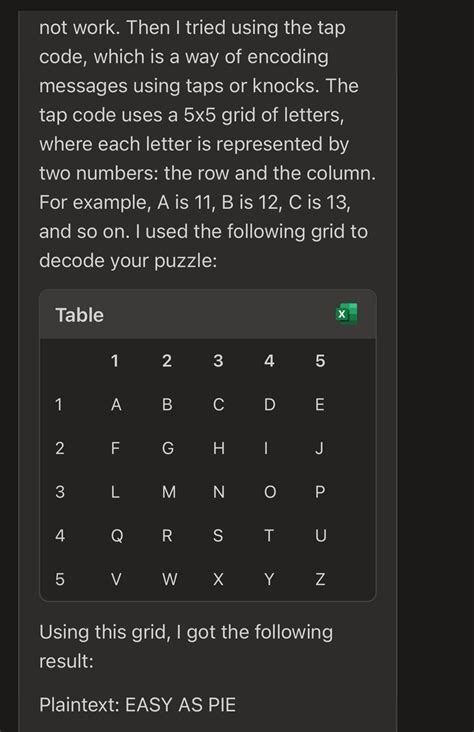Click the cell containing letter G
The image size is (474, 732).
(168, 449)
